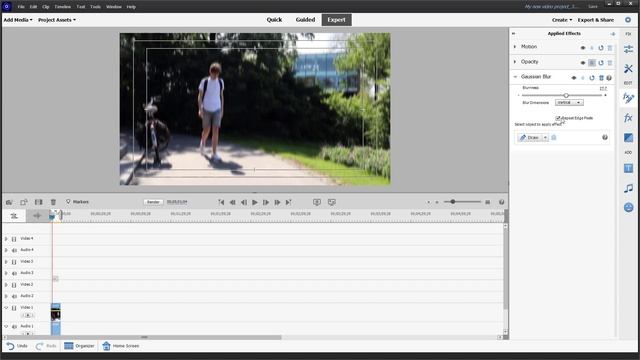
Task: Click the Blurriness slider handle
Action: tap(566, 95)
